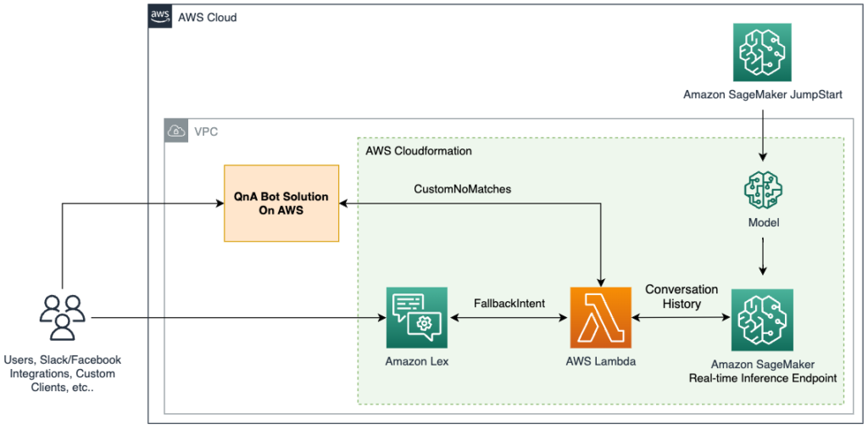Click the FallbackIntent arrow label
This screenshot has height=430, width=868.
coord(509,304)
